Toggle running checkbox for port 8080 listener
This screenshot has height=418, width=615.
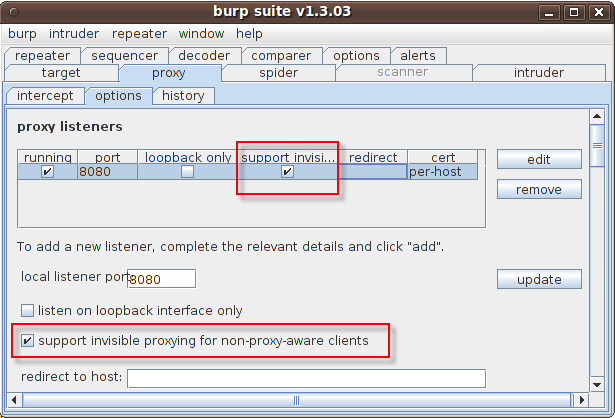(47, 172)
